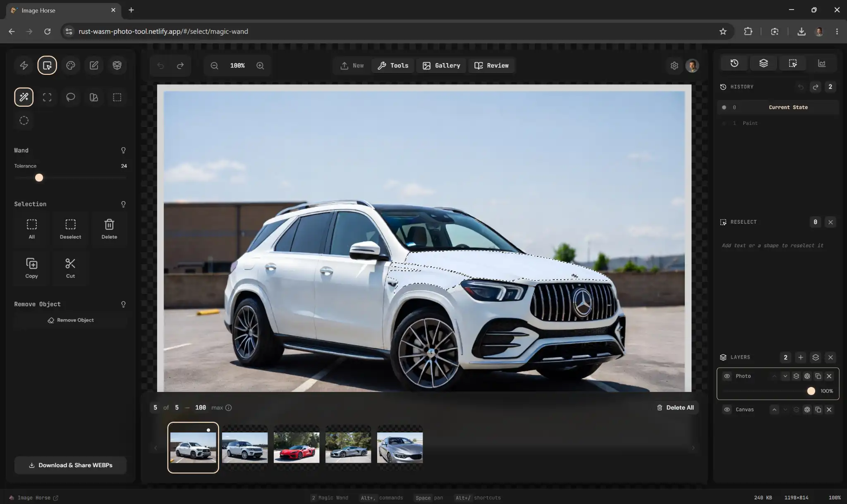Click the Select All icon
Viewport: 847px width, 504px height.
32,225
